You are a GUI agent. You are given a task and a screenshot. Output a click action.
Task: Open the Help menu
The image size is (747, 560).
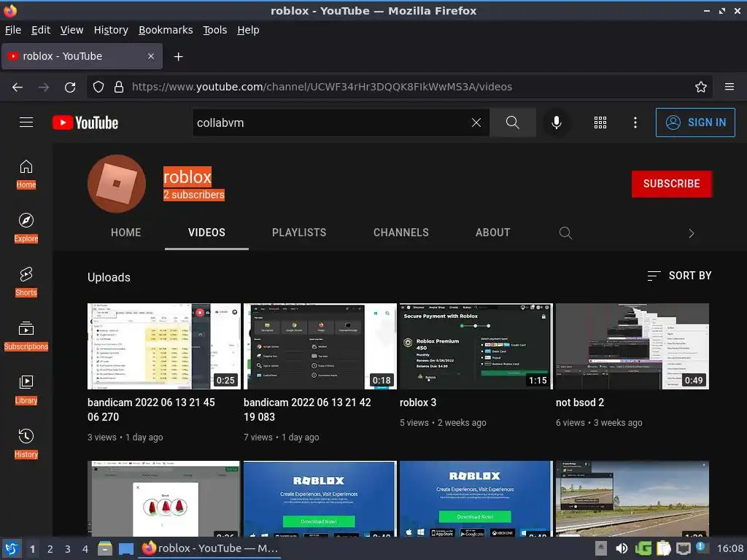click(x=248, y=30)
